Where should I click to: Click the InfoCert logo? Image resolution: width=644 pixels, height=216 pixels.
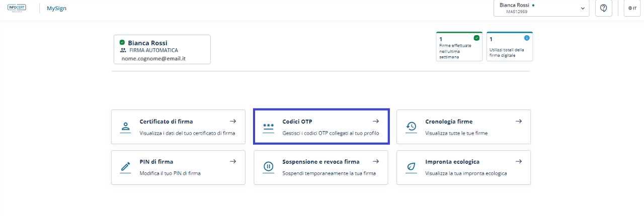click(x=17, y=8)
